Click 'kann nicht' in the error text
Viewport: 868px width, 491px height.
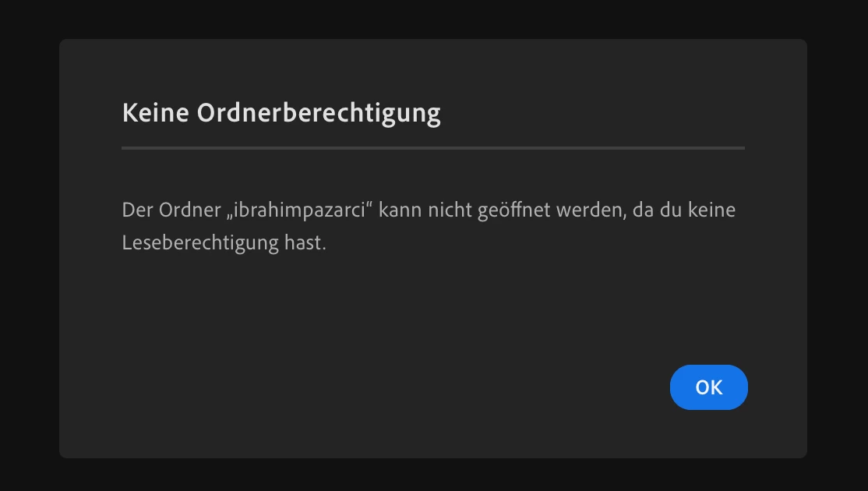[x=425, y=210]
